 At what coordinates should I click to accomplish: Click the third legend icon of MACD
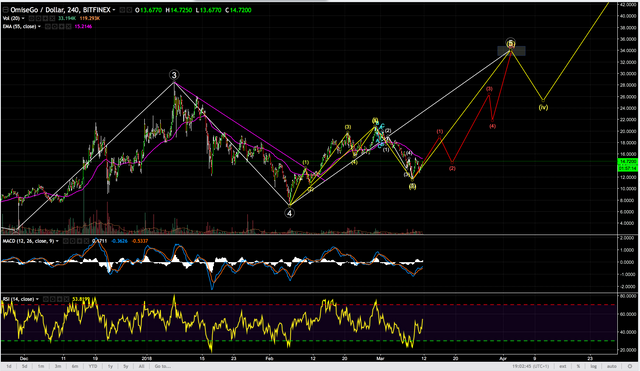(80, 241)
